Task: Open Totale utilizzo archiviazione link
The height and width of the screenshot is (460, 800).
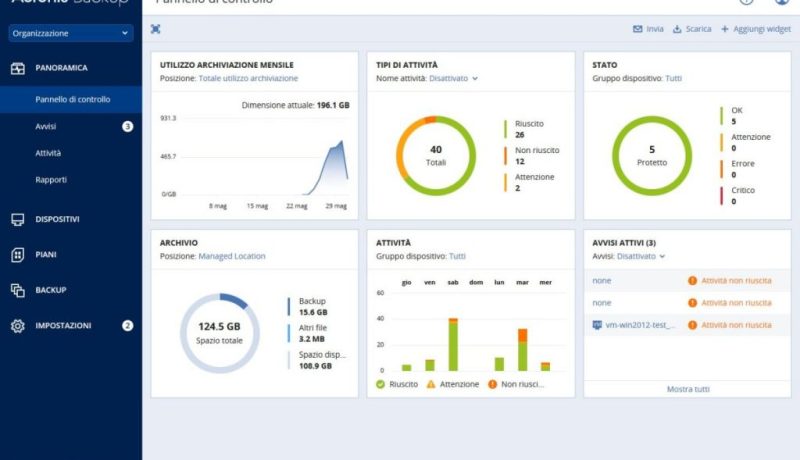Action: click(x=248, y=78)
